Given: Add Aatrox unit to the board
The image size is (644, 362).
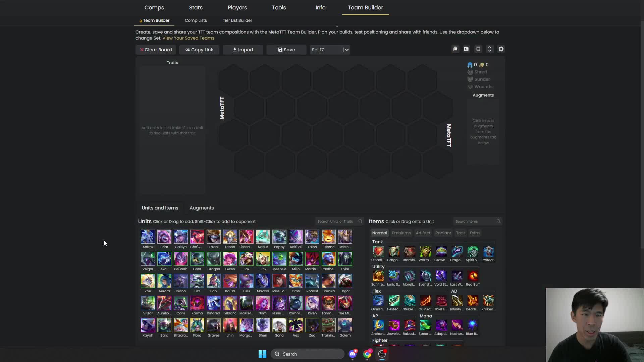Looking at the screenshot, I should coord(148,237).
